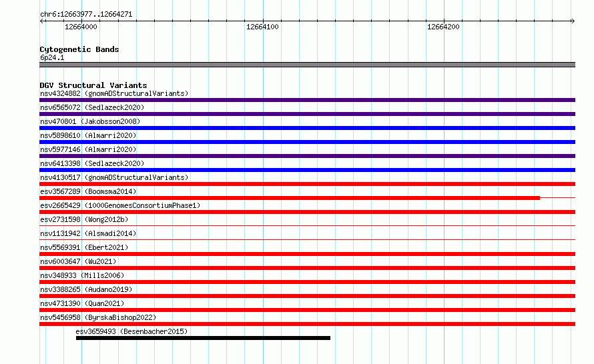Open variant label nsv3388265 (Audano2019)
This screenshot has height=364, width=594.
[86, 289]
